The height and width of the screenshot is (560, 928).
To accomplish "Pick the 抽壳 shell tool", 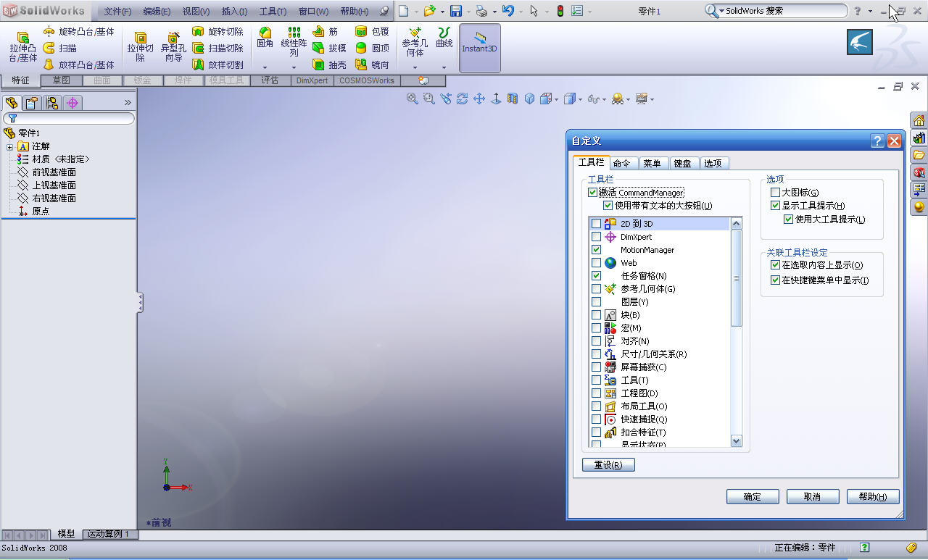I will [329, 65].
